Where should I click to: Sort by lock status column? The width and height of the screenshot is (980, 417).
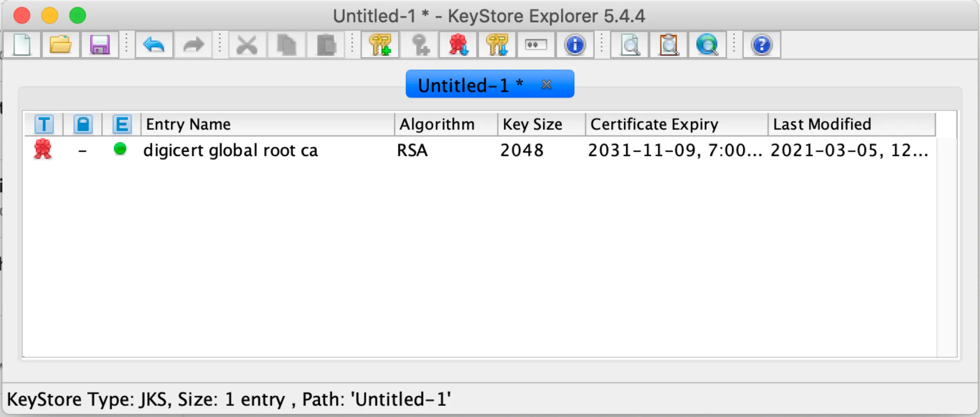tap(83, 124)
